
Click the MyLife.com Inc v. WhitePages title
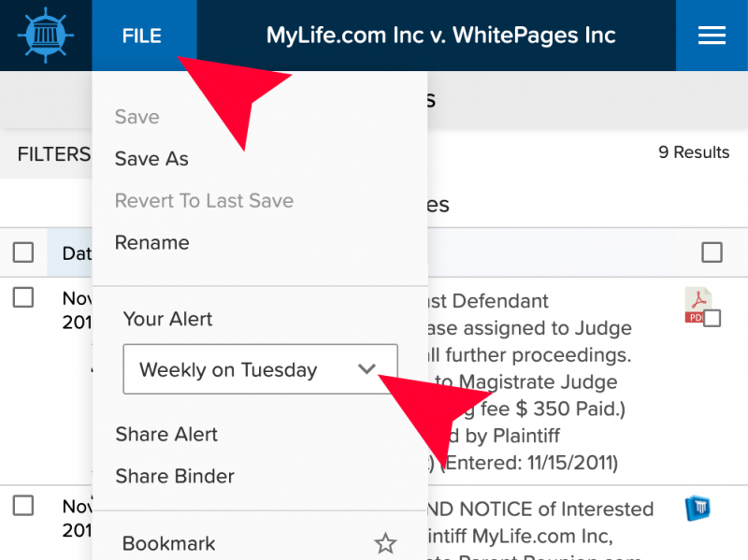click(x=440, y=36)
